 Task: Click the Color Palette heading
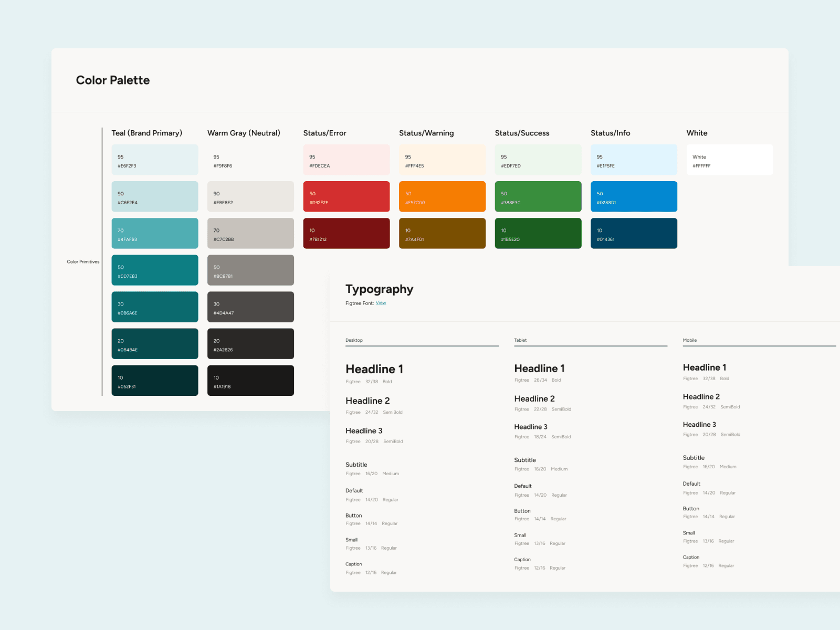pyautogui.click(x=113, y=80)
